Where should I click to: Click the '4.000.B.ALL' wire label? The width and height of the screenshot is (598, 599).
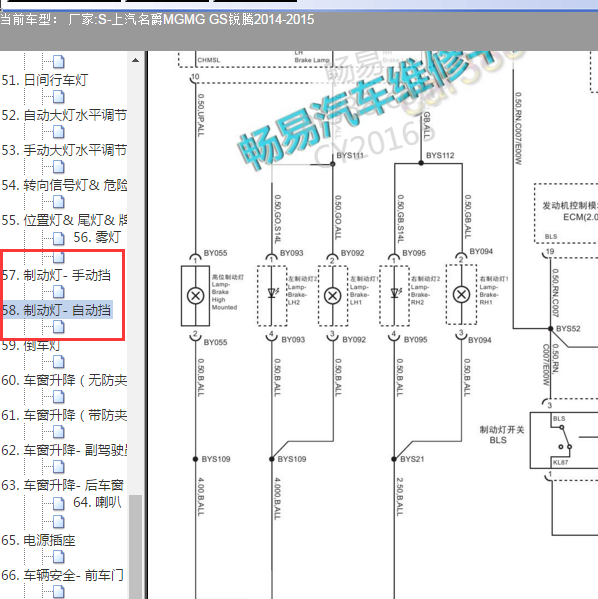[277, 498]
